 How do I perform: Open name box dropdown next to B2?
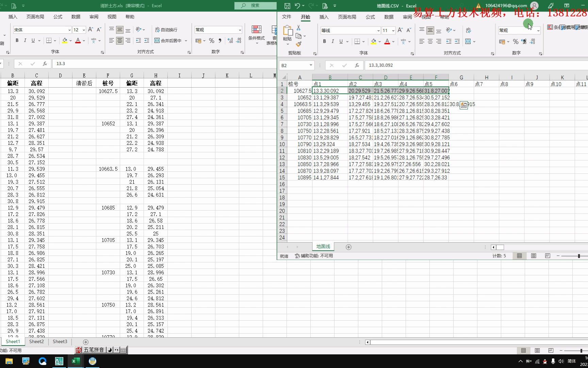coord(311,65)
